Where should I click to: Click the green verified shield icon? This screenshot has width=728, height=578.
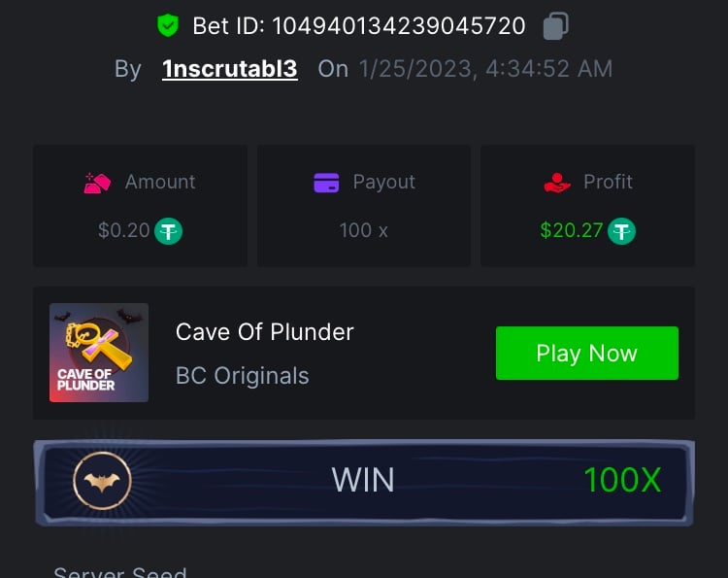(168, 25)
